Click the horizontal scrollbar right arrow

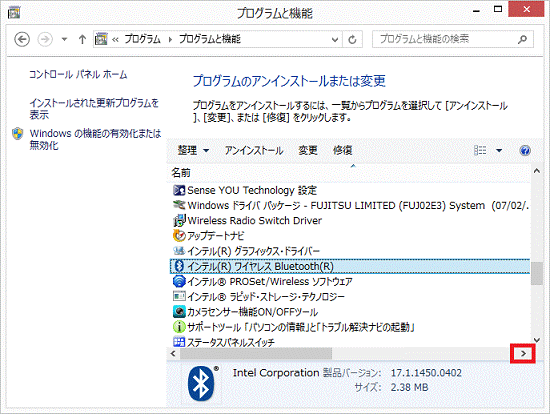point(523,354)
